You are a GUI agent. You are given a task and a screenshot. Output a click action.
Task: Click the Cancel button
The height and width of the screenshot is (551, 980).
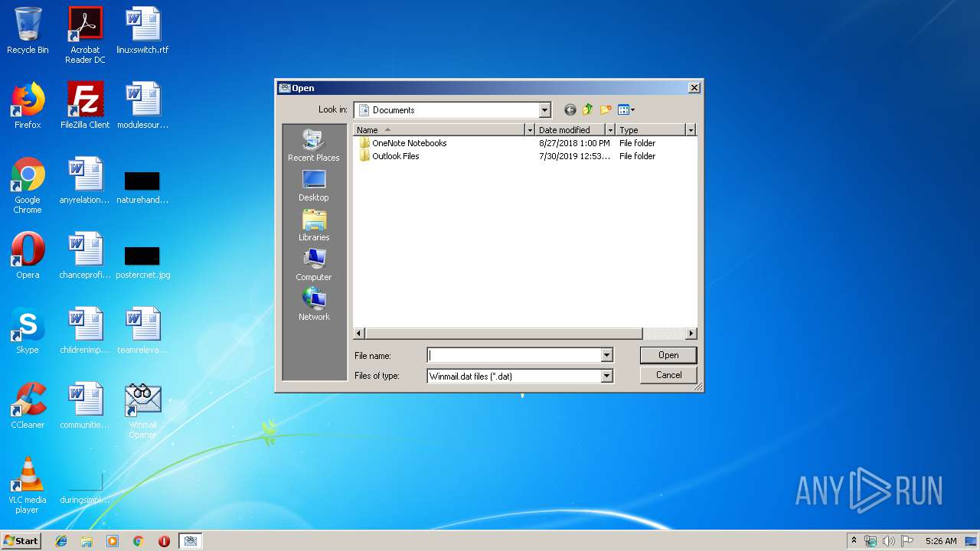[668, 375]
